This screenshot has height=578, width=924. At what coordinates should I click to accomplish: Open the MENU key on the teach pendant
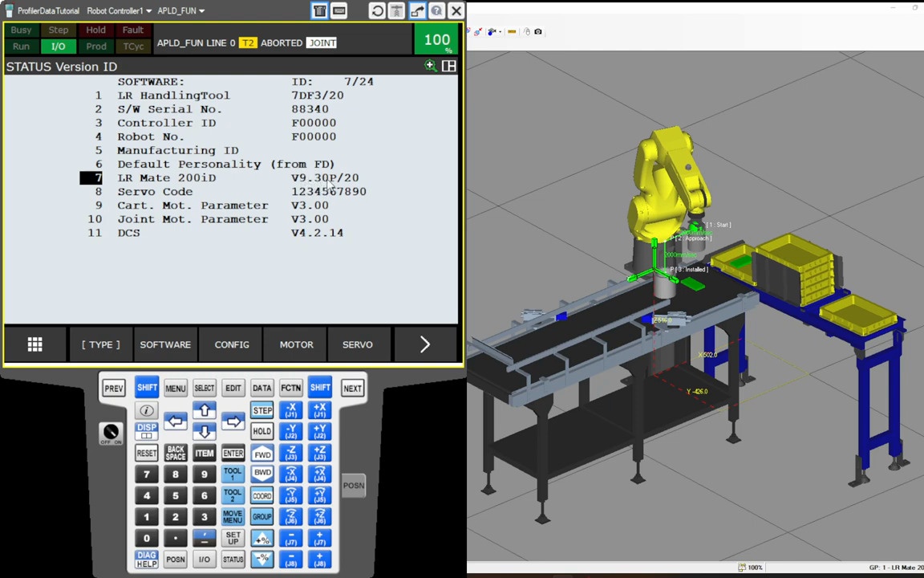(x=175, y=388)
